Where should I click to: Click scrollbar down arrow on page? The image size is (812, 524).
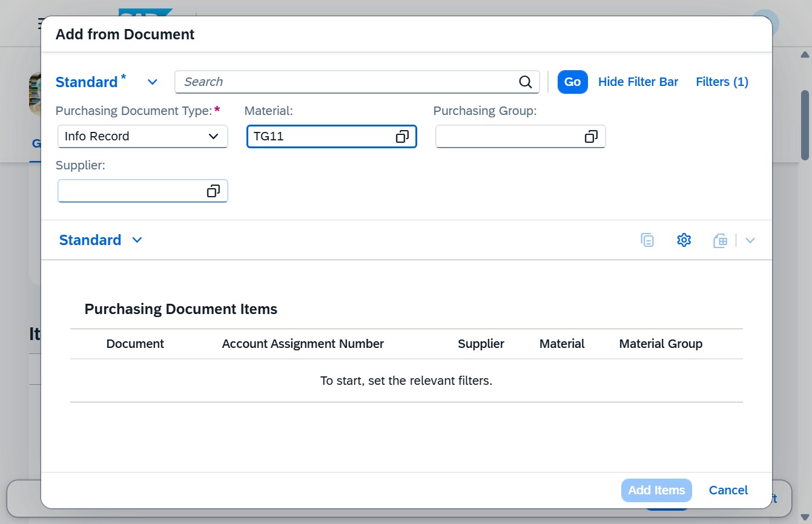click(805, 518)
